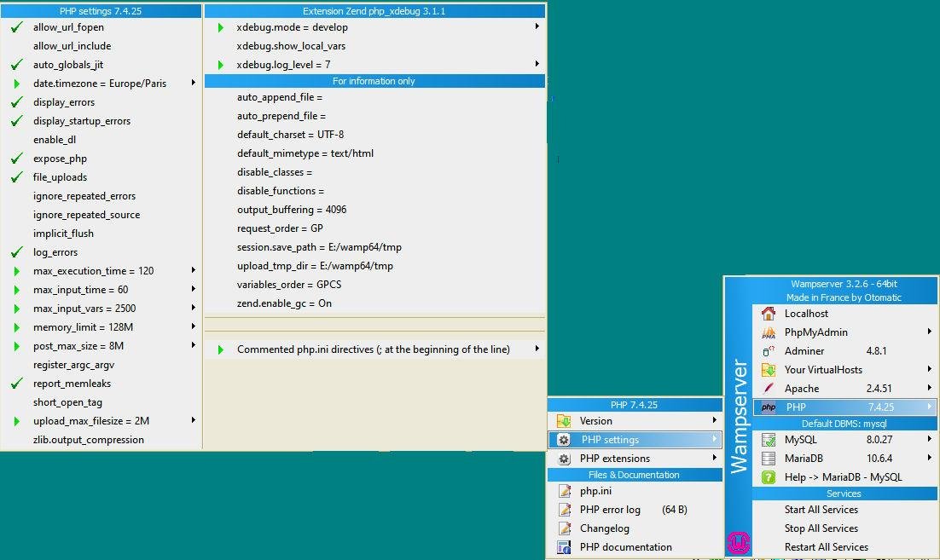
Task: Click the Adminer icon
Action: click(768, 351)
